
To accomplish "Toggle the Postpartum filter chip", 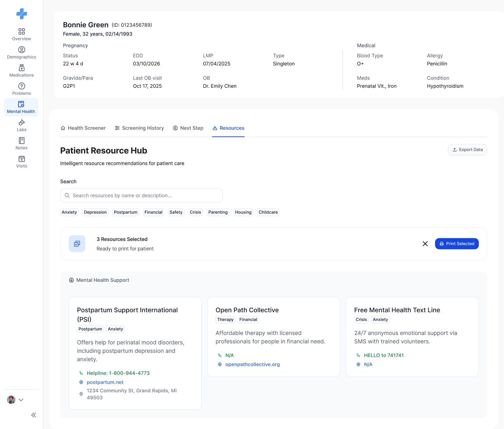I will (x=126, y=212).
